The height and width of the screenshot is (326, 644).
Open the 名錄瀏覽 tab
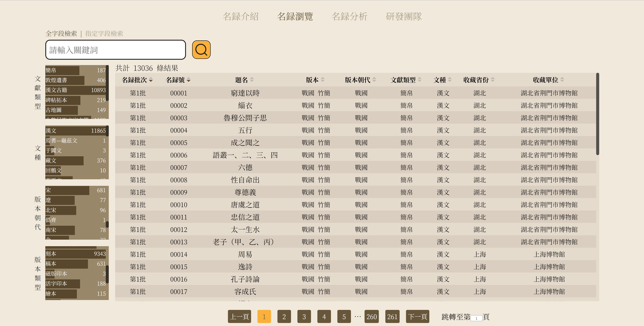[x=295, y=16]
